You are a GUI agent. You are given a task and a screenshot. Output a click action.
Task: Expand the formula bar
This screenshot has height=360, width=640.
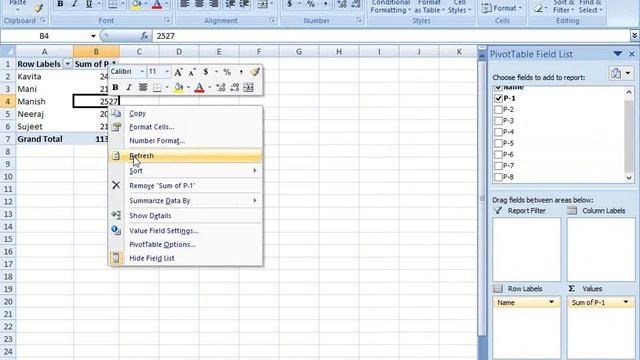point(634,36)
